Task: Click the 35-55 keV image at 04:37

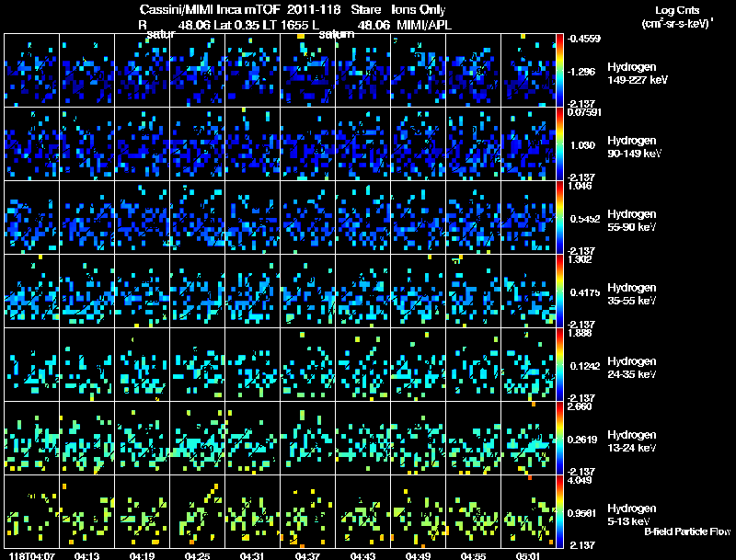Action: point(308,291)
